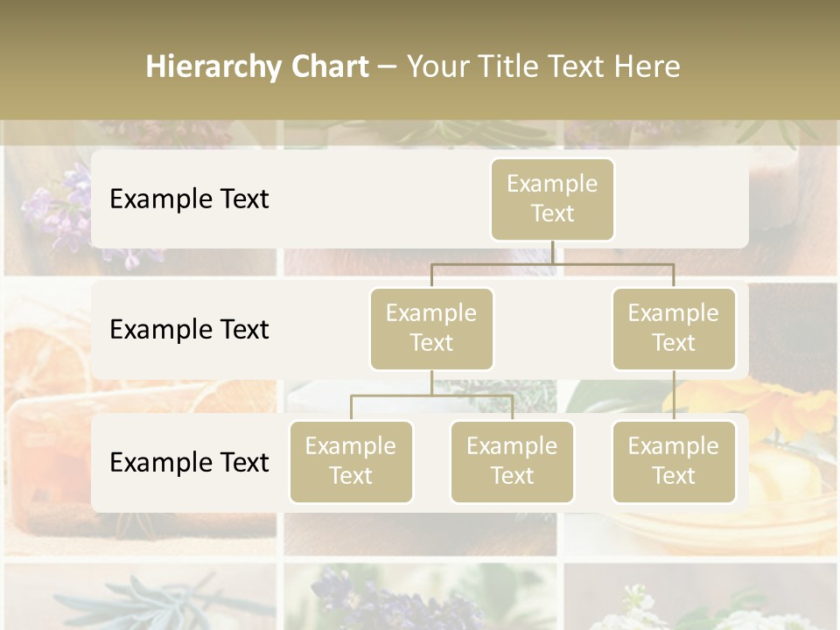Click the "Your Title Text Here" portion of the title
This screenshot has width=840, height=630.
pos(543,66)
